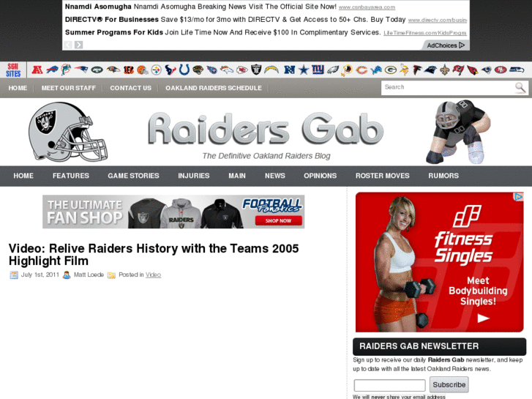Open the Cleveland Browns helmet icon

[143, 70]
